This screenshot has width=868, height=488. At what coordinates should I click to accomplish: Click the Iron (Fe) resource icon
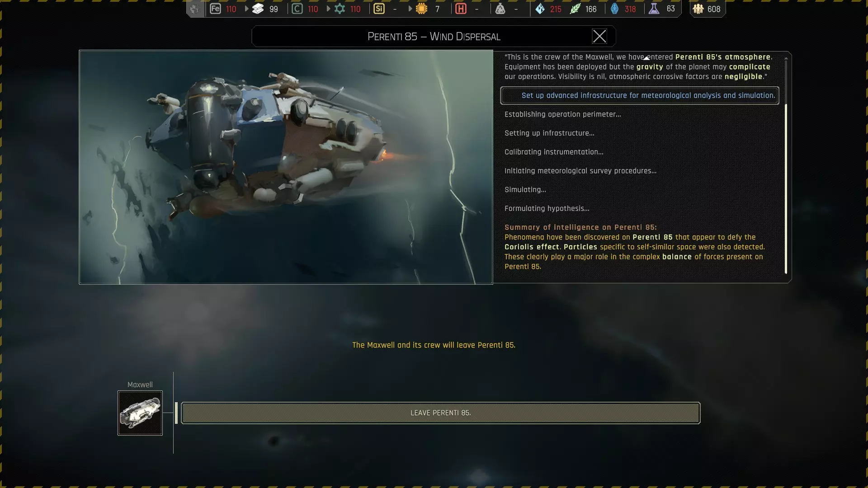pyautogui.click(x=215, y=9)
